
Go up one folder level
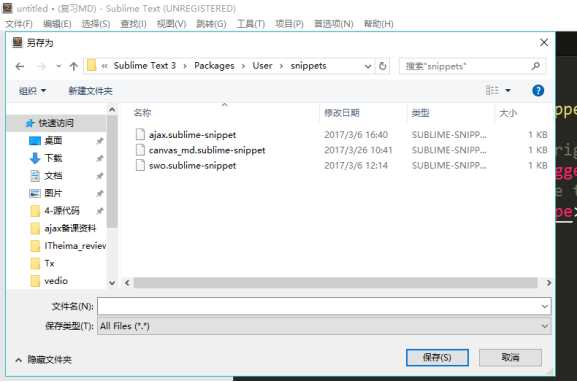74,67
